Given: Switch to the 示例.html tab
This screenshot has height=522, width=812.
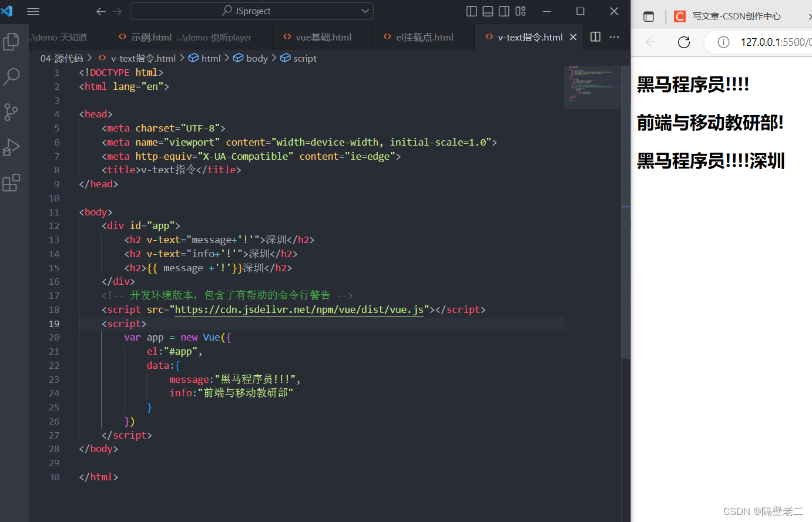Looking at the screenshot, I should pos(190,37).
